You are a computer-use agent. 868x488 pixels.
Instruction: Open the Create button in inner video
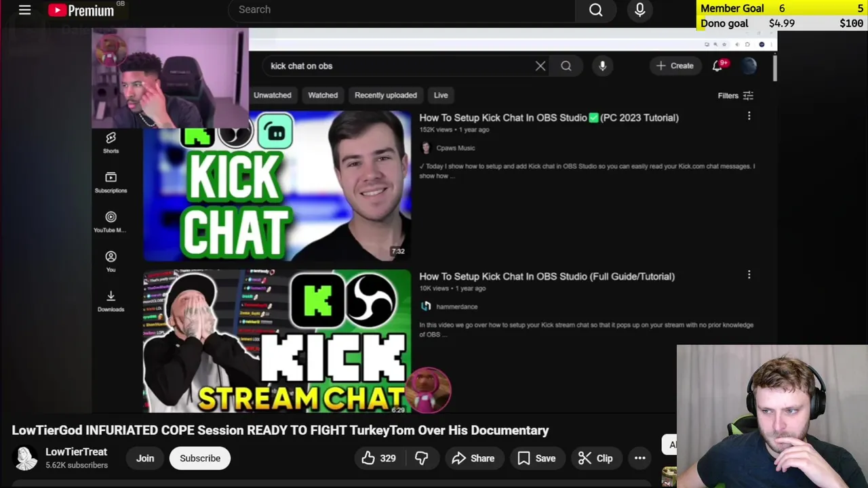675,66
